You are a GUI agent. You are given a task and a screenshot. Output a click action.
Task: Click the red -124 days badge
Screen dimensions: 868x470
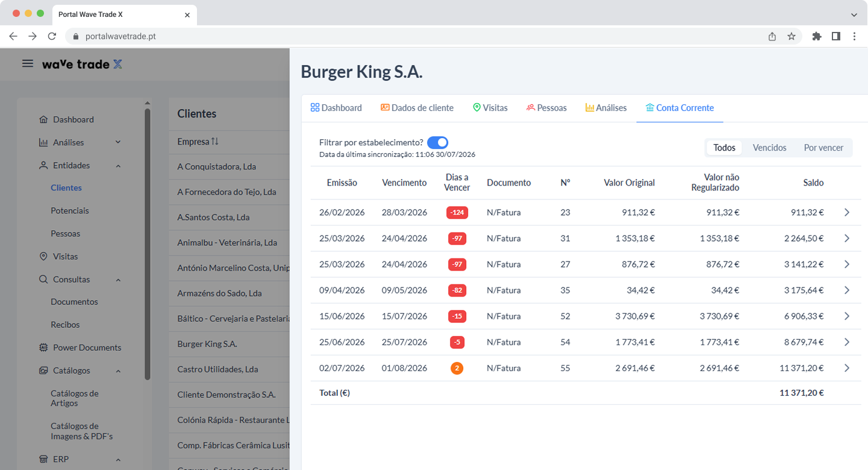coord(457,212)
